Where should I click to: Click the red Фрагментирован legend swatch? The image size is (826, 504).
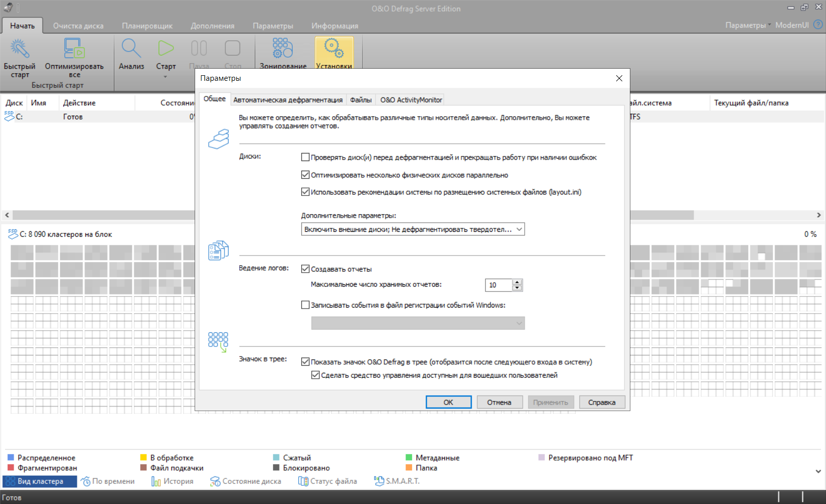tap(11, 468)
